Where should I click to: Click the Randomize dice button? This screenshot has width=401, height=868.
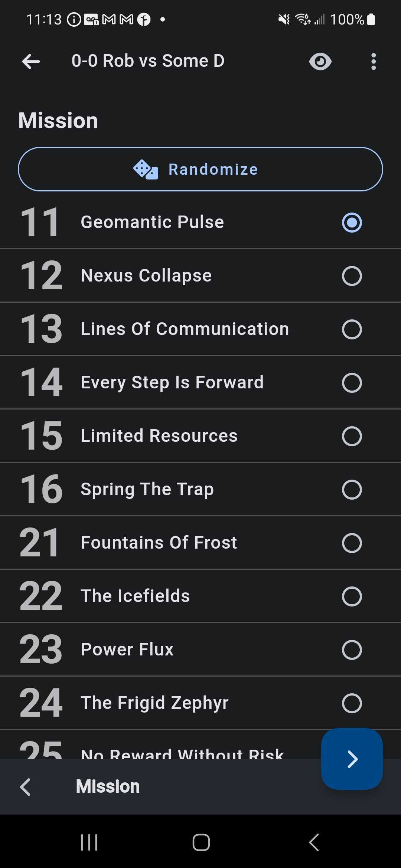pos(200,169)
